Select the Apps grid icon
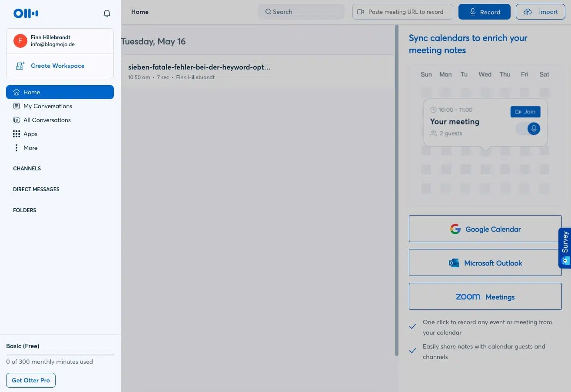This screenshot has height=392, width=571. point(16,134)
